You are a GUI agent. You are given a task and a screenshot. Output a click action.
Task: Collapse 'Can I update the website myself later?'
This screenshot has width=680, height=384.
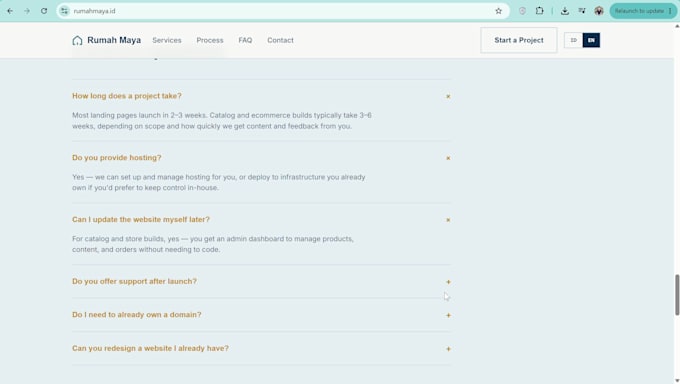point(448,220)
